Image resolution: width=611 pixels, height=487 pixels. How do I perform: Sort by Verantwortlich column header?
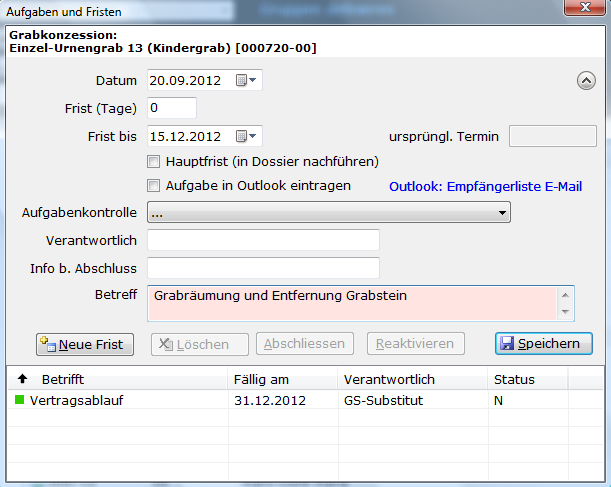[413, 379]
